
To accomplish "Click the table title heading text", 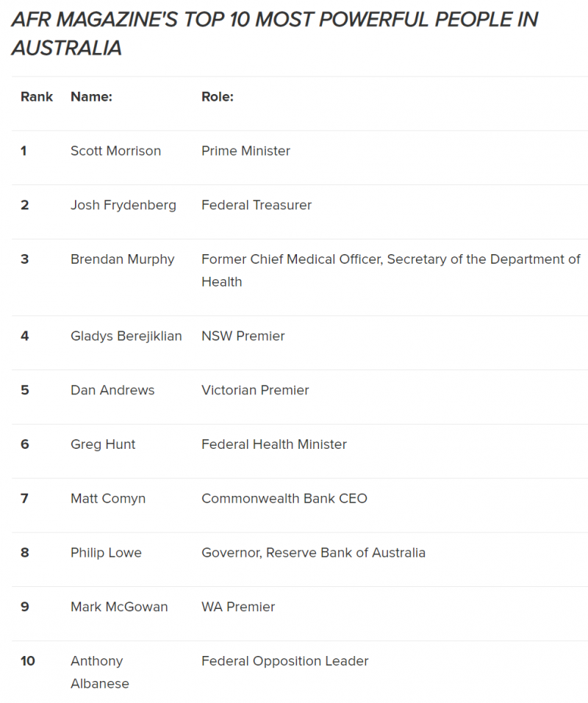I will coord(274,34).
